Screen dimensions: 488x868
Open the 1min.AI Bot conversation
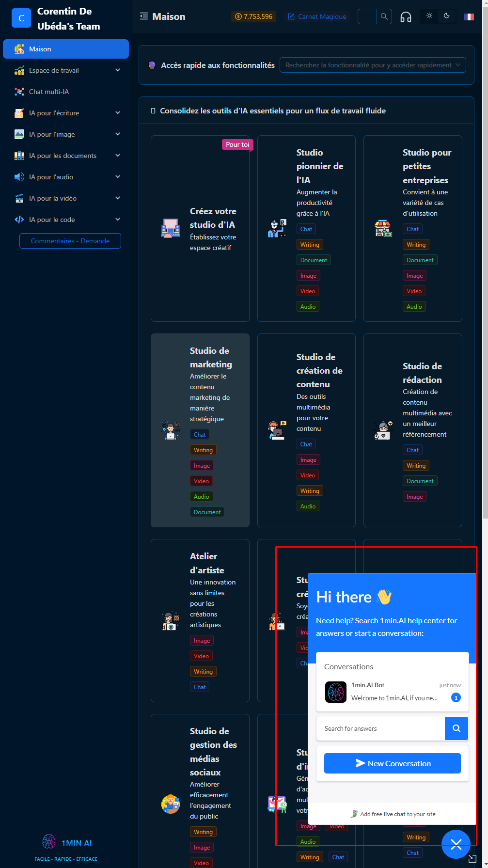[x=393, y=692]
